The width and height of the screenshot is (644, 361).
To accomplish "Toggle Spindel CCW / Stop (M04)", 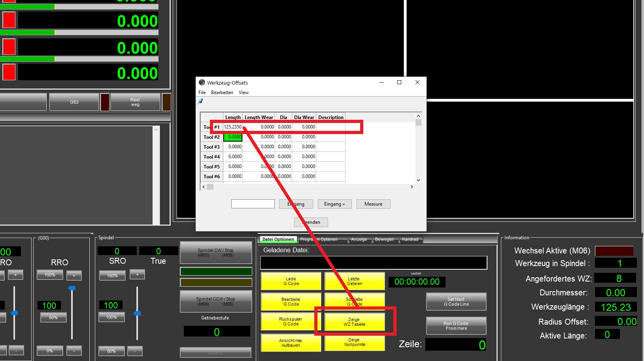I will pos(216,301).
